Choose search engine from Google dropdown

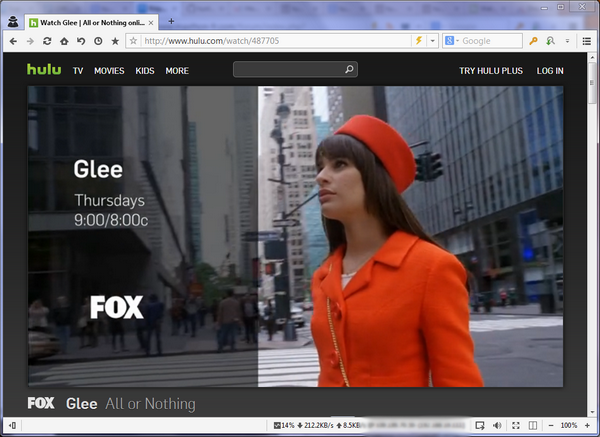pos(452,41)
